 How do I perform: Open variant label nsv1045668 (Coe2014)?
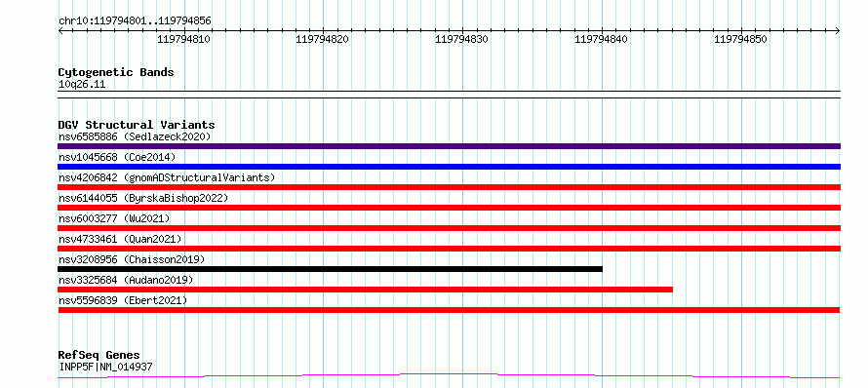coord(117,157)
